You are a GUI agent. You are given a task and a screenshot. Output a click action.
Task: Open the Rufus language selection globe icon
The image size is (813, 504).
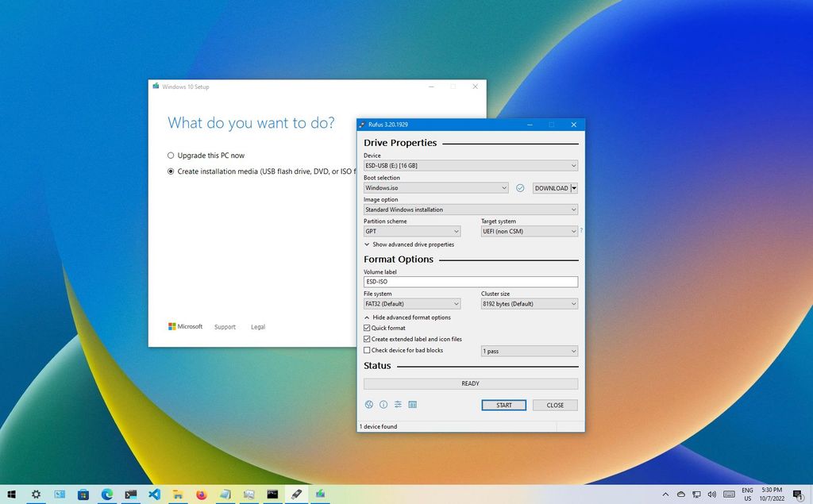(x=368, y=405)
